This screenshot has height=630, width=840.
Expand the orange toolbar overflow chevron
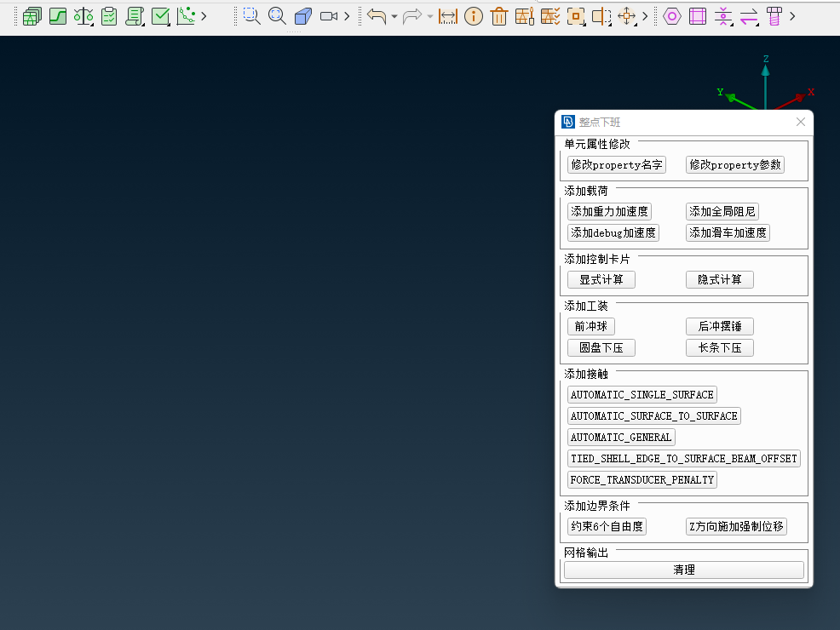pos(645,16)
